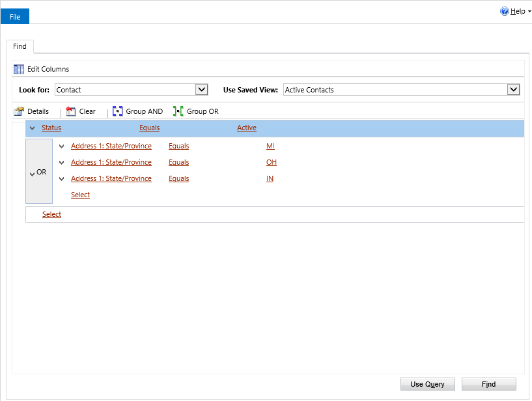532x401 pixels.
Task: Switch to the Find tab
Action: tap(20, 46)
